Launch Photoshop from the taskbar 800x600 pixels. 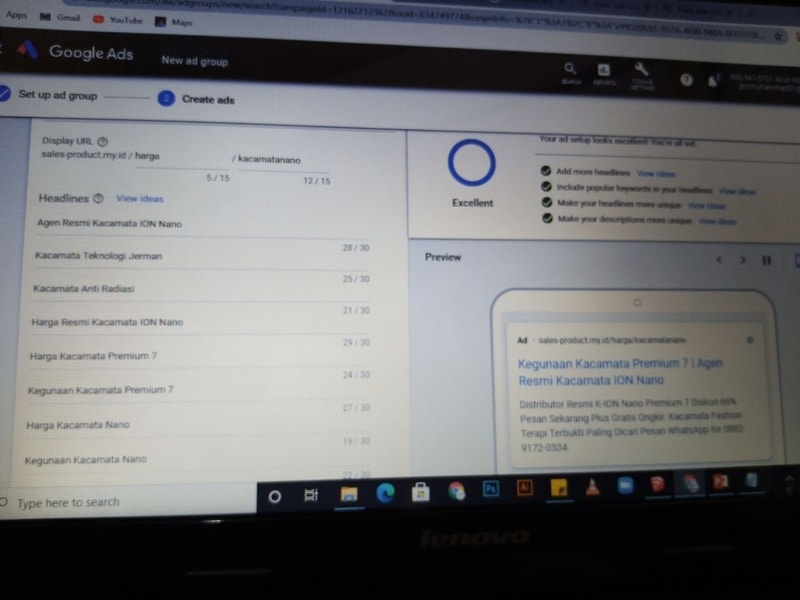(490, 489)
